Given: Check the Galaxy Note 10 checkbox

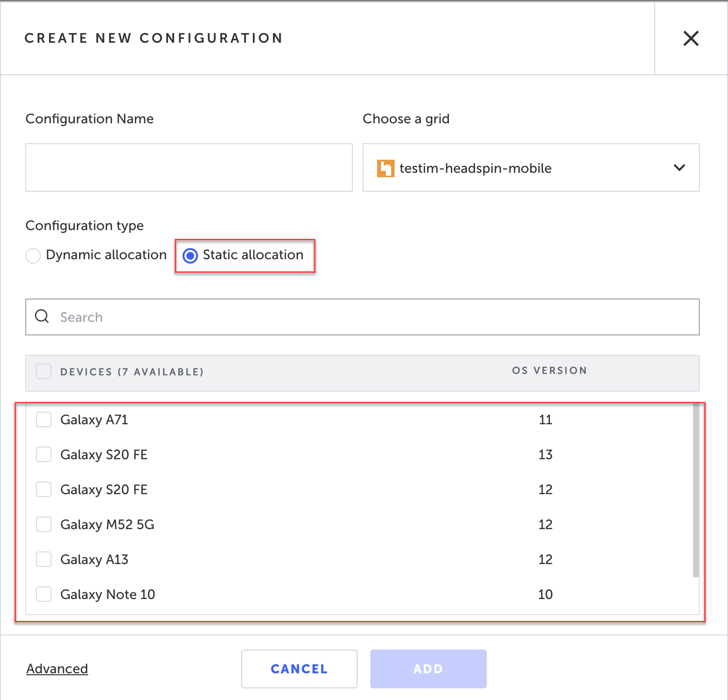Looking at the screenshot, I should coord(44,594).
